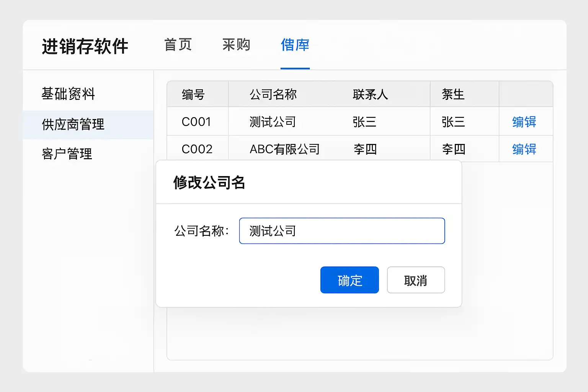The width and height of the screenshot is (588, 392).
Task: Click the 公司名称 column header
Action: pyautogui.click(x=273, y=94)
